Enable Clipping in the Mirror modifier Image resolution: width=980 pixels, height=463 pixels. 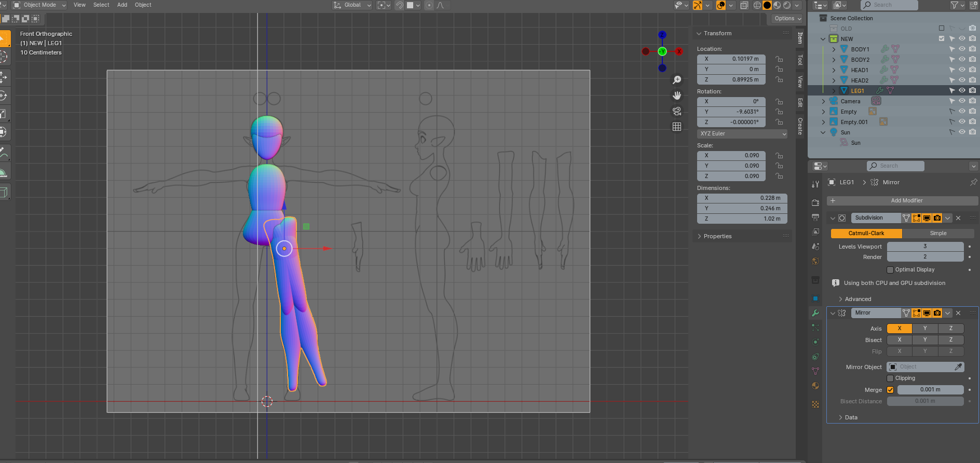coord(890,378)
